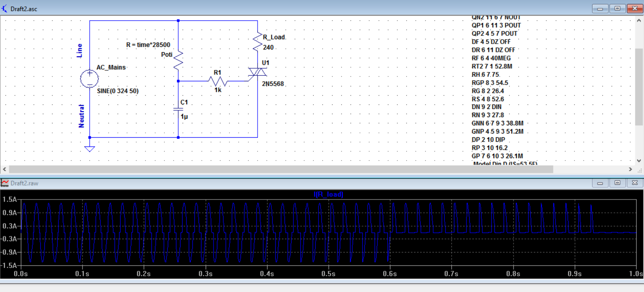Viewport: 644px width, 292px height.
Task: Click the Draft2.raw window title icon
Action: [x=4, y=183]
